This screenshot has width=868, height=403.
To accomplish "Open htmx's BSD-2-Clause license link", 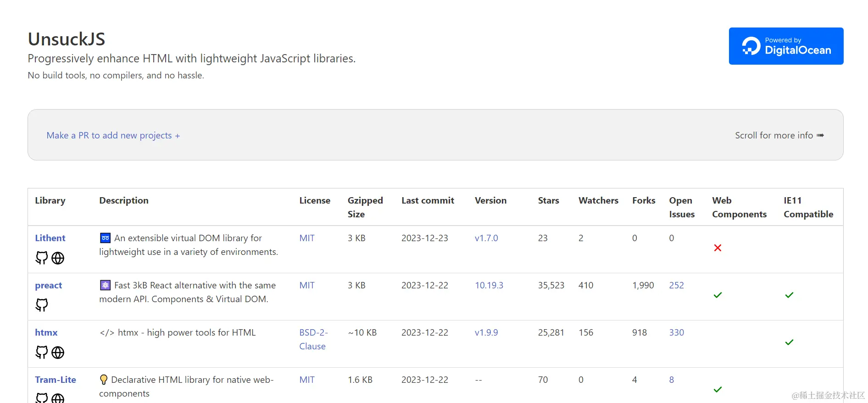I will click(x=313, y=339).
